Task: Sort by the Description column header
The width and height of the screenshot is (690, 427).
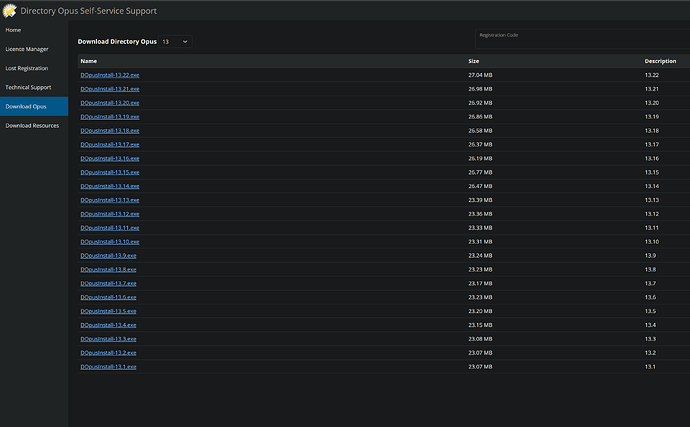Action: pyautogui.click(x=660, y=61)
